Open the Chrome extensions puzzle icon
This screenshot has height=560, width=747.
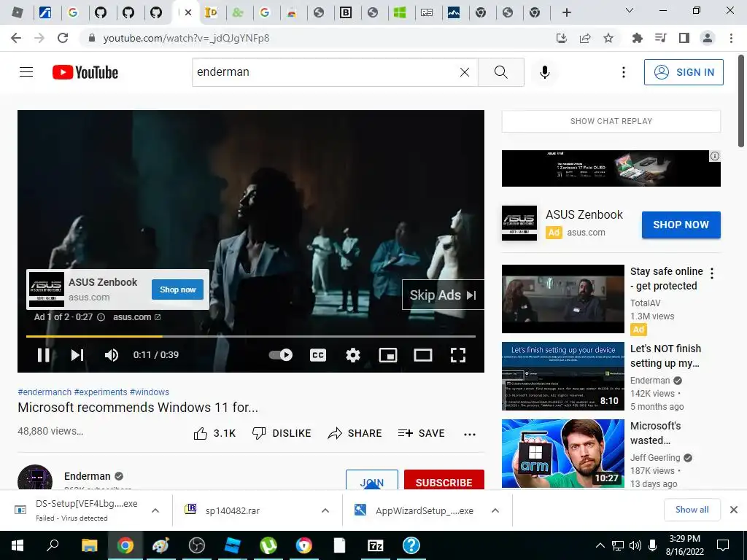coord(637,38)
